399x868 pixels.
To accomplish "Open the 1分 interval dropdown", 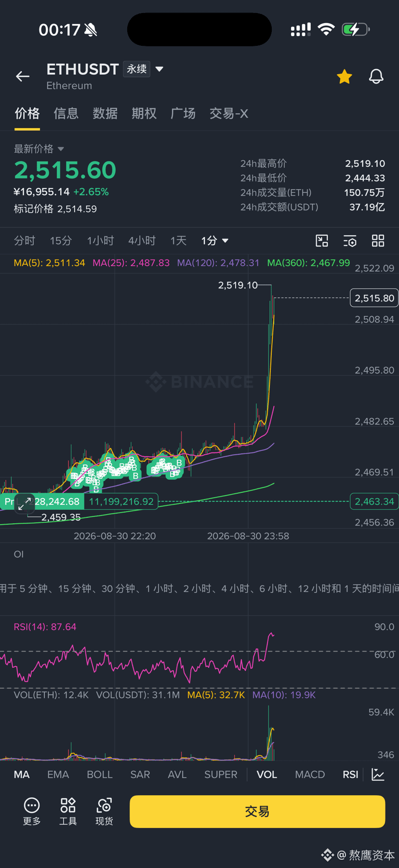I will click(214, 241).
